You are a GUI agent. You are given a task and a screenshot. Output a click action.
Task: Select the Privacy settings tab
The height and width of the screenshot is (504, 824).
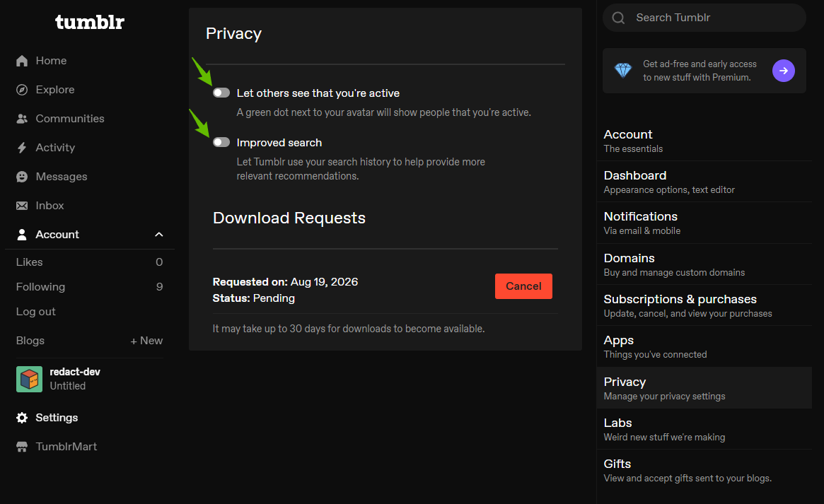(704, 388)
